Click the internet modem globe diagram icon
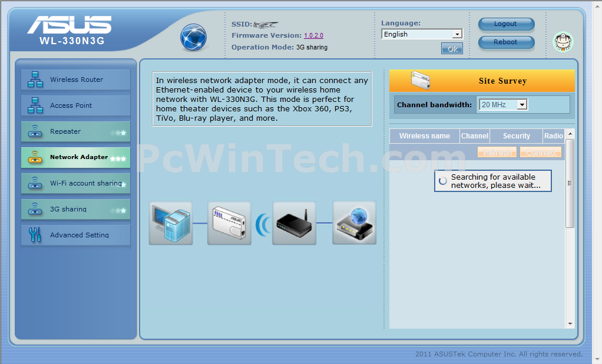The image size is (602, 364). point(355,223)
